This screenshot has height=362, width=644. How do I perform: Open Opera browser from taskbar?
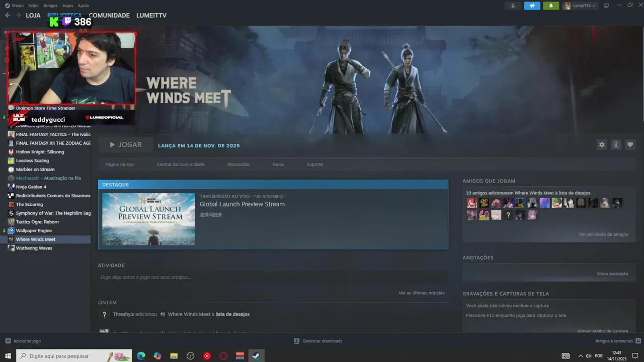[x=223, y=356]
